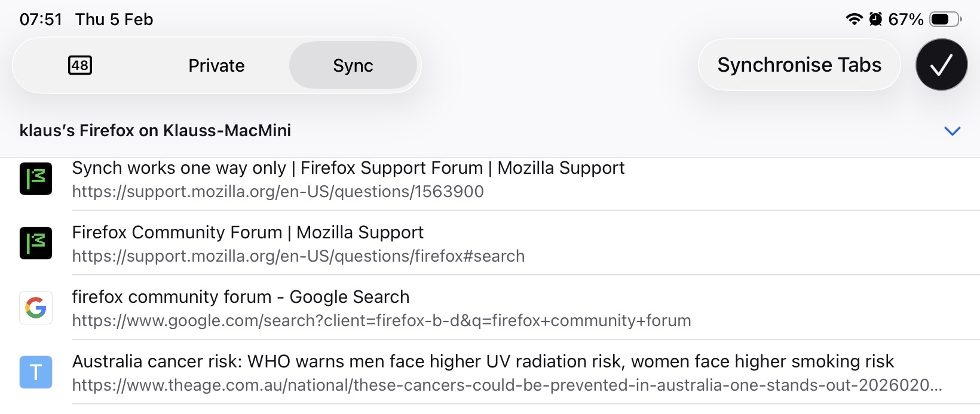Open Synch works one way only tab

coord(348,168)
